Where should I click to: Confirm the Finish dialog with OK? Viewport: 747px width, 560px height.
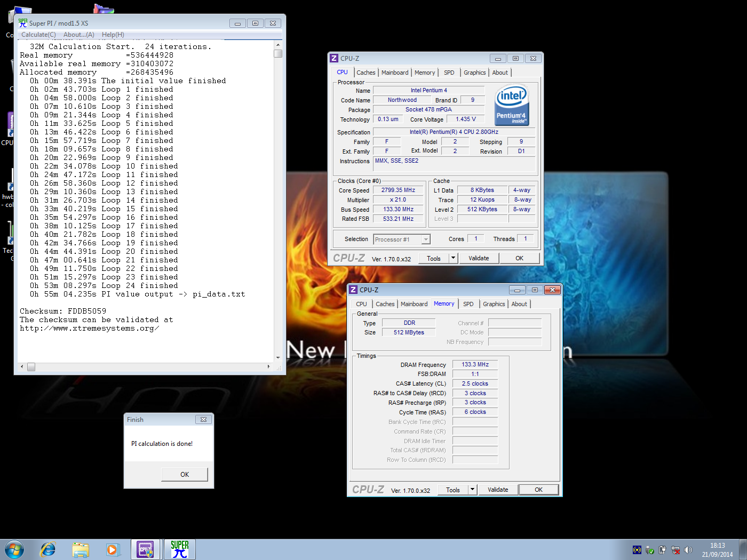coord(185,475)
